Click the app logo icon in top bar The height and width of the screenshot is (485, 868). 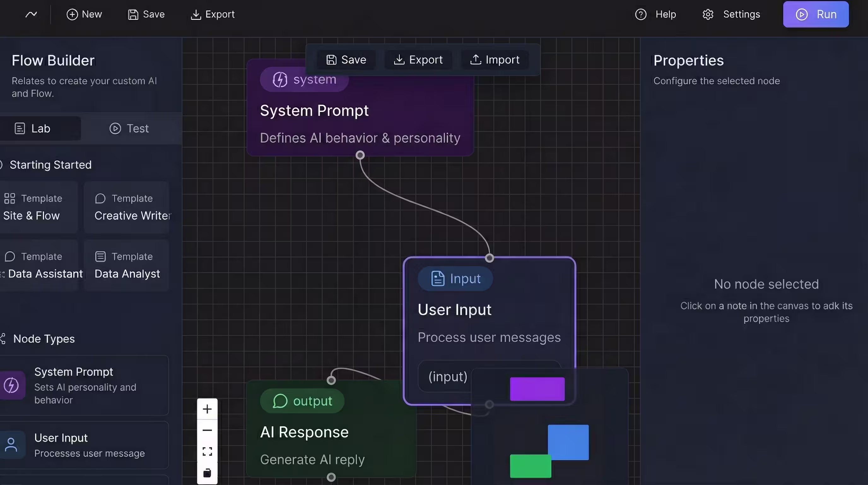tap(31, 14)
